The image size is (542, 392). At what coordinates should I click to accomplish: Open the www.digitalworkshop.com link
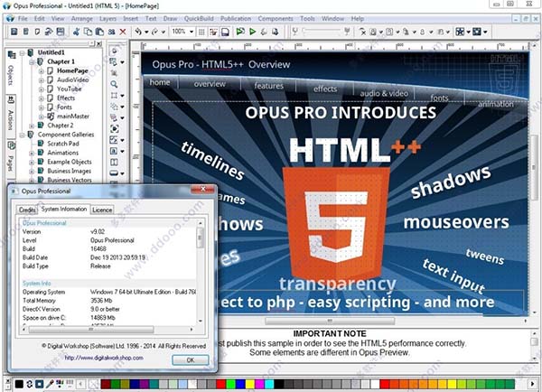click(x=104, y=358)
